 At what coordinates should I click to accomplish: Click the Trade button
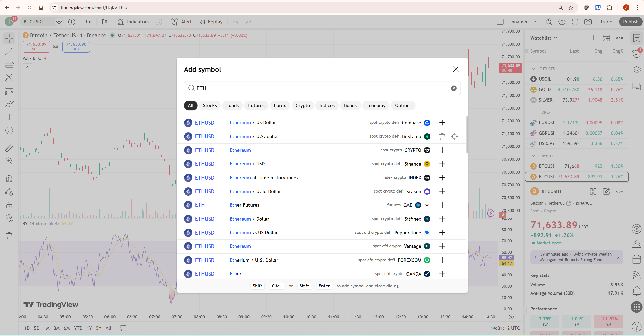(606, 22)
